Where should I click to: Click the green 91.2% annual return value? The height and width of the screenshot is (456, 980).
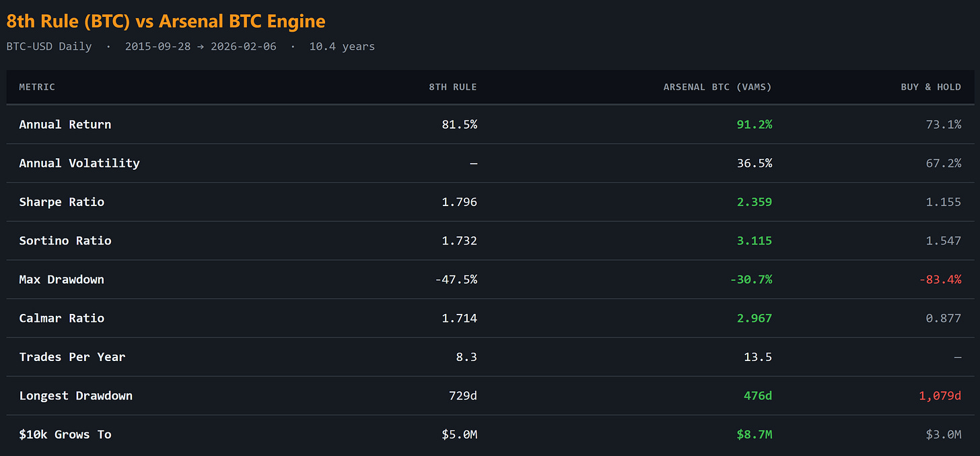755,124
